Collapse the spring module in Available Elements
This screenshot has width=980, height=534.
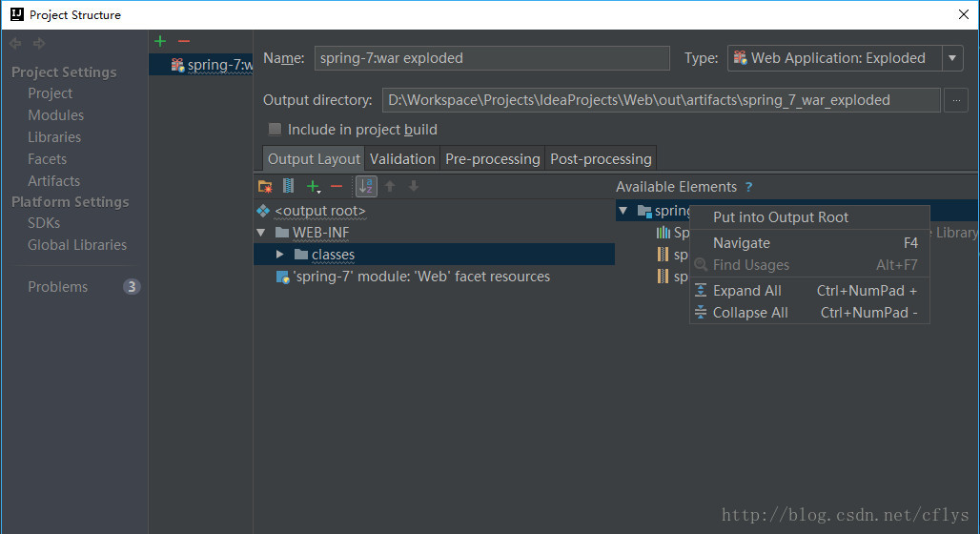coord(623,211)
